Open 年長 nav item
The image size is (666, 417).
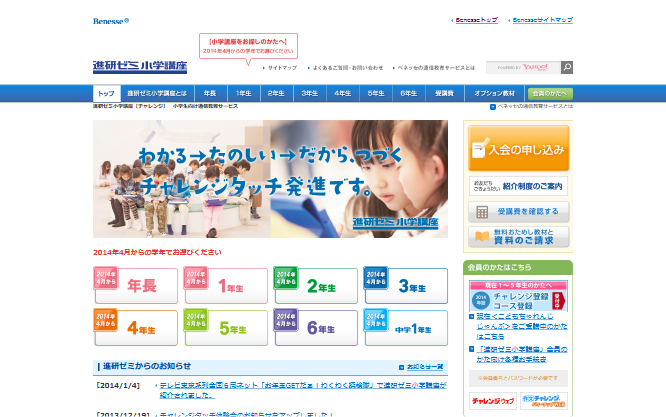[x=210, y=93]
